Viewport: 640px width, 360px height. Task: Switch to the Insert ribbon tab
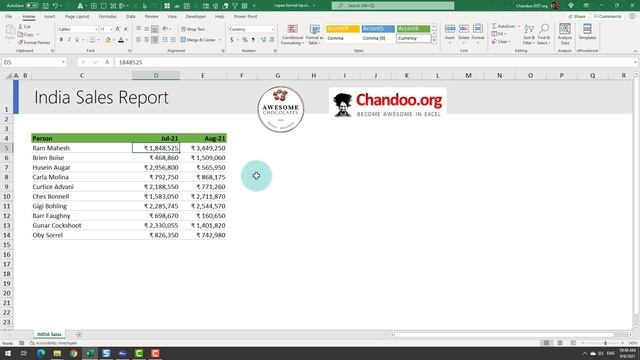click(49, 17)
